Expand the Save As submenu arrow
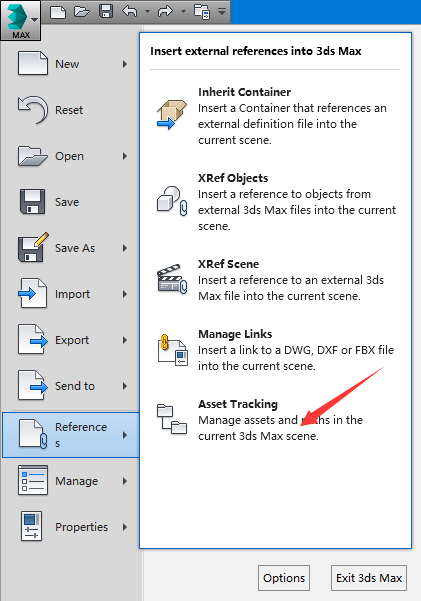 (x=125, y=248)
